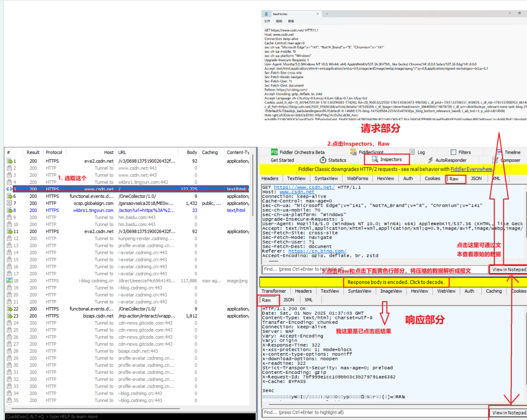Viewport: 527px width, 420px height.
Task: Click the https://www.csdn.net/ link in raw request
Action: (304, 187)
